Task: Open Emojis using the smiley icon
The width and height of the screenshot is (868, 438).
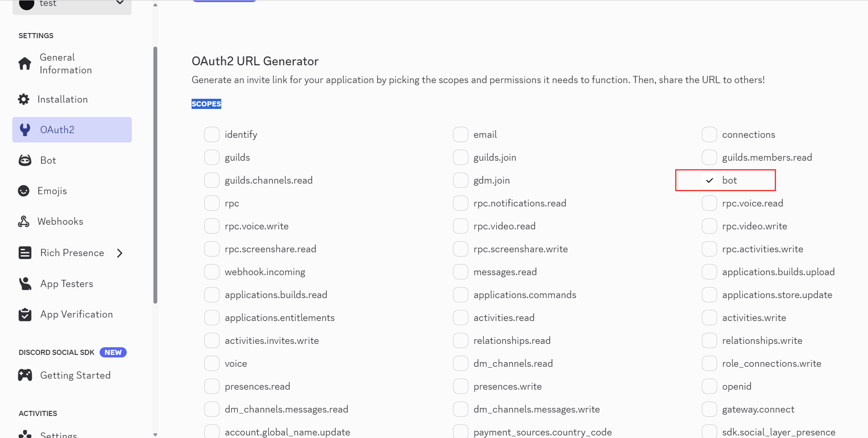Action: 24,191
